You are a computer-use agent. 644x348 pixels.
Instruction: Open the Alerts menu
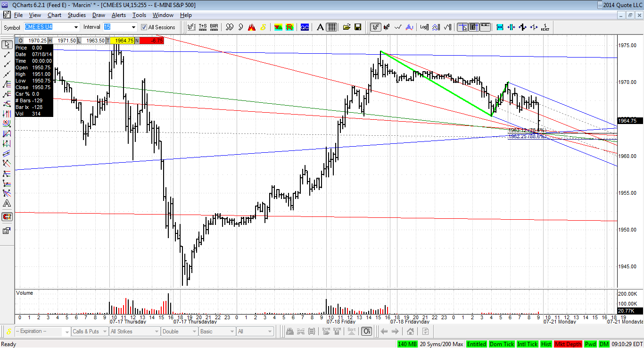coord(119,15)
